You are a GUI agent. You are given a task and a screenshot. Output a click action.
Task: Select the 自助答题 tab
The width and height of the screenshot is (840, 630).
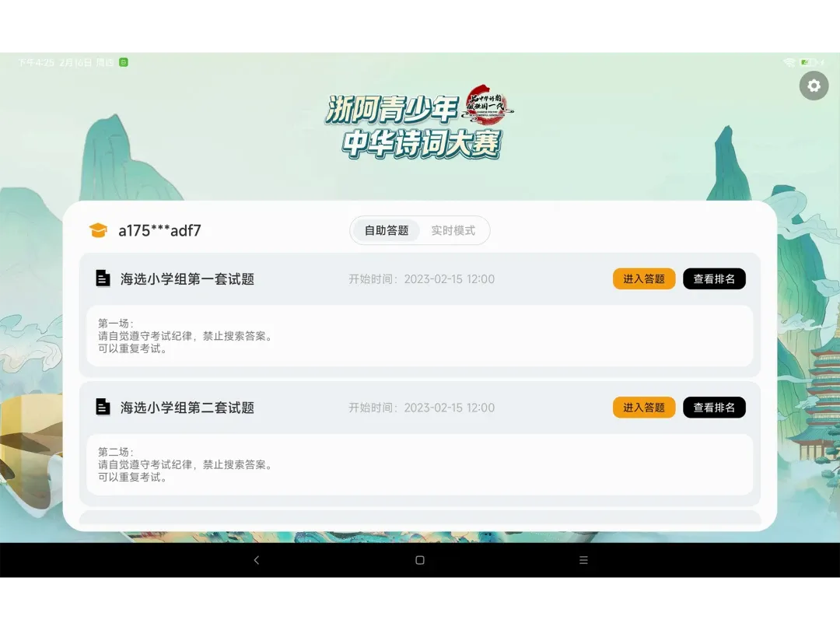coord(387,230)
